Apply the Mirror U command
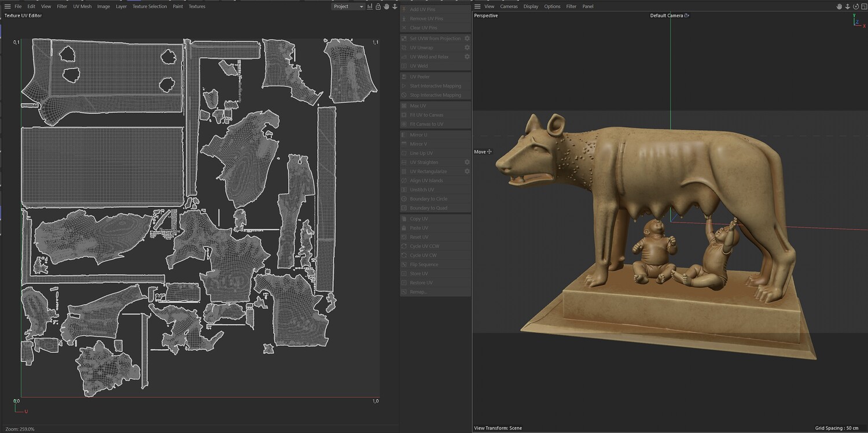The height and width of the screenshot is (433, 868). pos(435,135)
